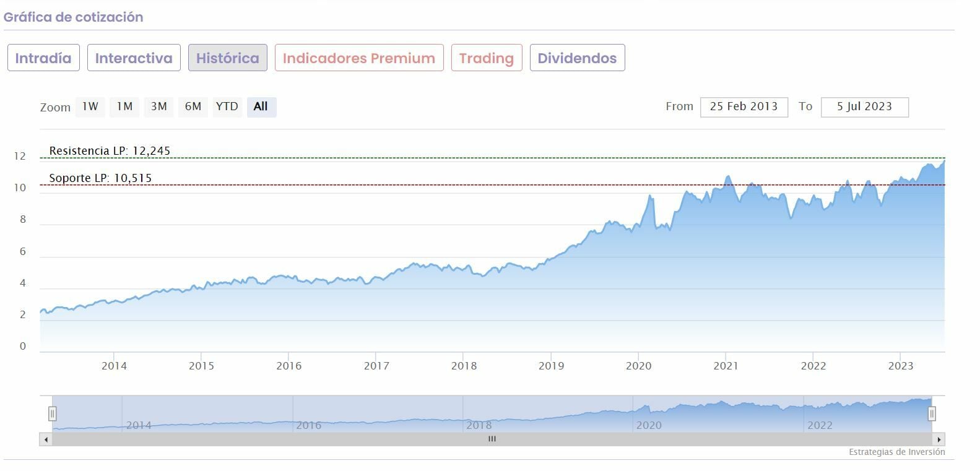
Task: Click the From date field
Action: click(x=744, y=106)
